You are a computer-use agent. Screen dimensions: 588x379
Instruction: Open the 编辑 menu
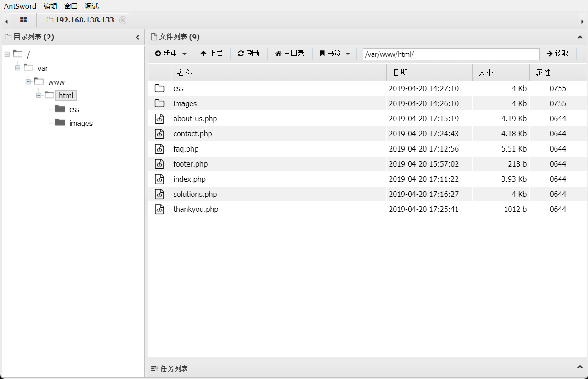50,6
